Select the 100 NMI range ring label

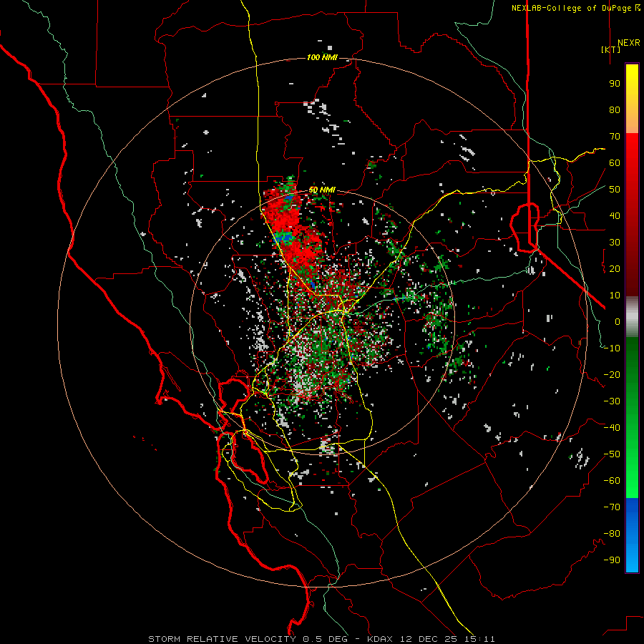click(322, 57)
